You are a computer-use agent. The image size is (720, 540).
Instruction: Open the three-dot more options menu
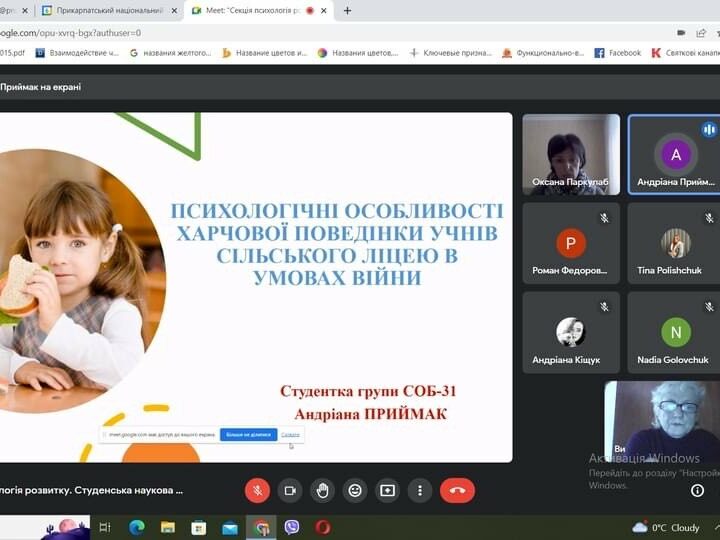[420, 490]
